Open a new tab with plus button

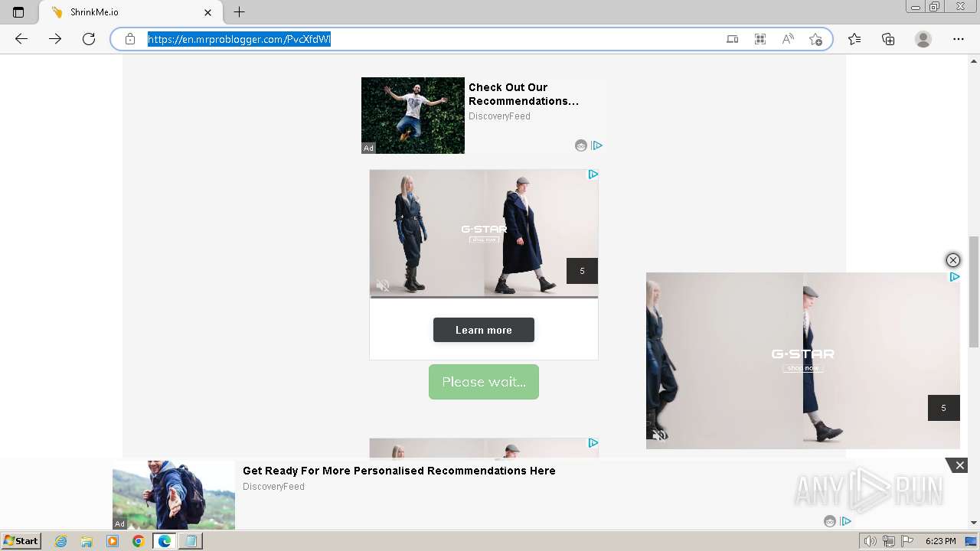coord(239,12)
